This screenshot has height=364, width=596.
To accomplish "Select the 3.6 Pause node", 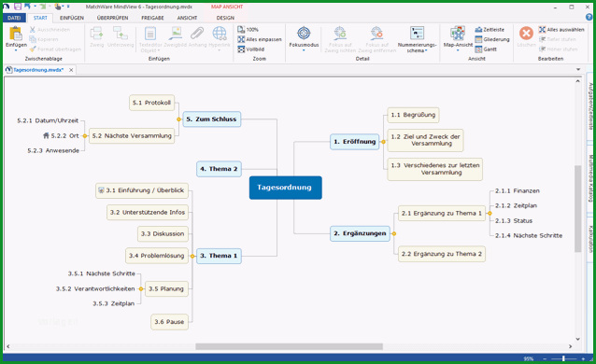I will pos(169,322).
